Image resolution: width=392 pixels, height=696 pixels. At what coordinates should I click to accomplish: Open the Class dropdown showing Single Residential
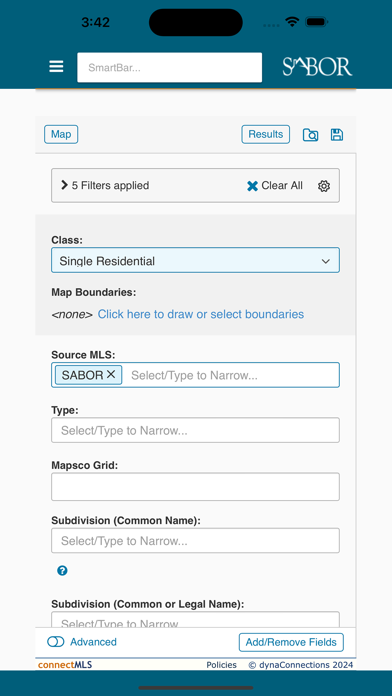[195, 260]
